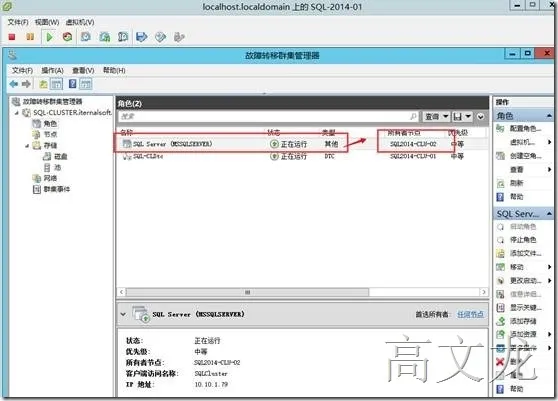Click the search magnifier icon in roles filter
Screen dimensions: 558x401
pos(413,116)
